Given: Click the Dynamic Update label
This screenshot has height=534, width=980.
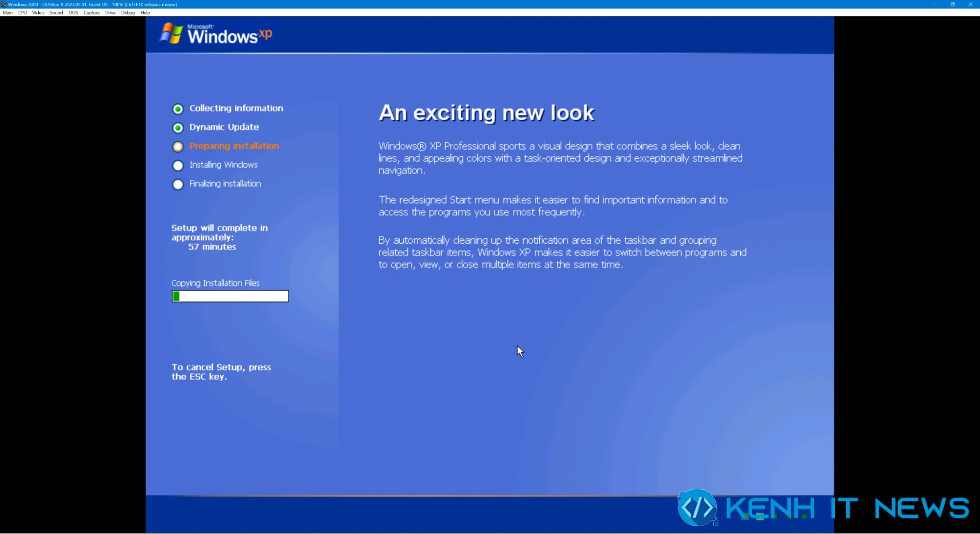Looking at the screenshot, I should tap(224, 127).
